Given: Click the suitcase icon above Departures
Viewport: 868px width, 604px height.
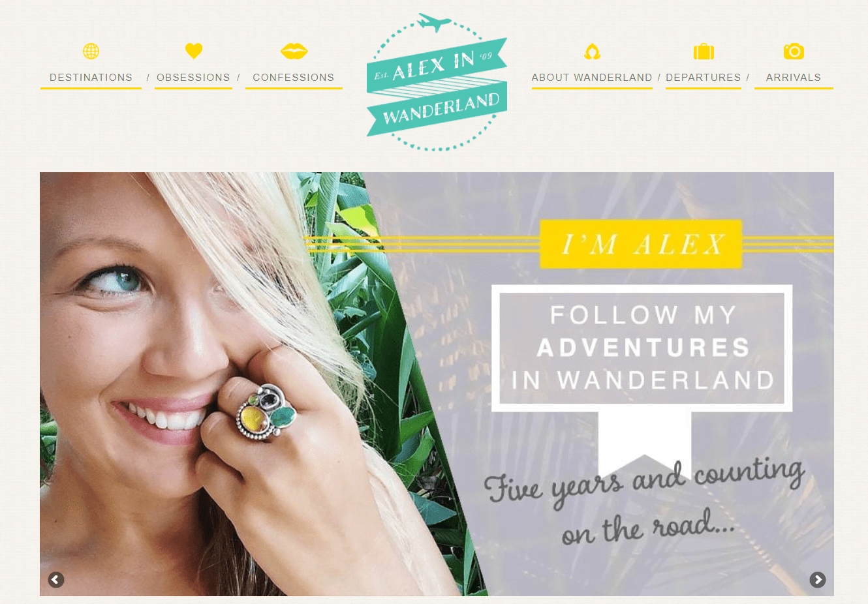Looking at the screenshot, I should [704, 51].
